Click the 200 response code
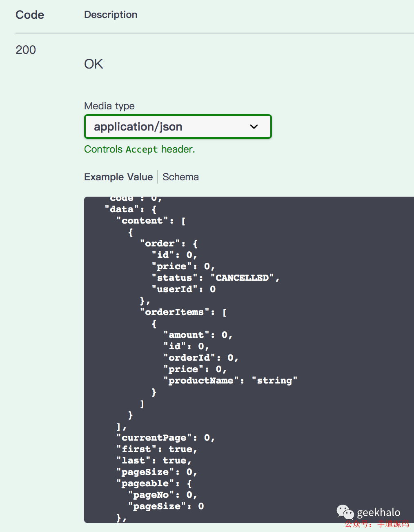This screenshot has height=532, width=414. pos(26,50)
